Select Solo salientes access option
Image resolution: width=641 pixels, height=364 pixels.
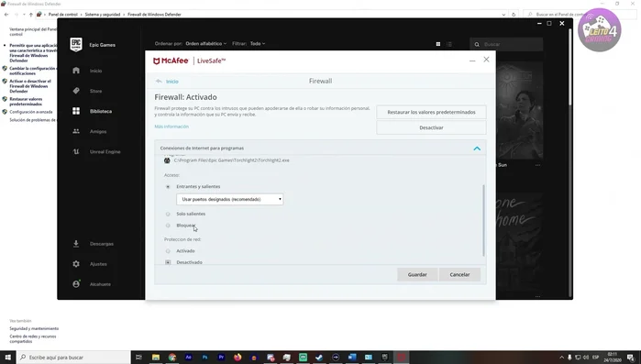[168, 214]
